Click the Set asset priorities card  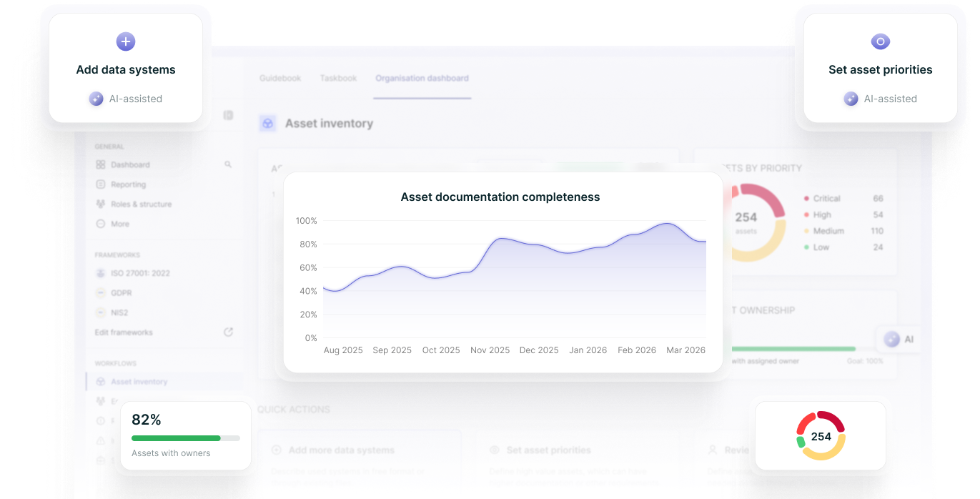click(x=880, y=68)
